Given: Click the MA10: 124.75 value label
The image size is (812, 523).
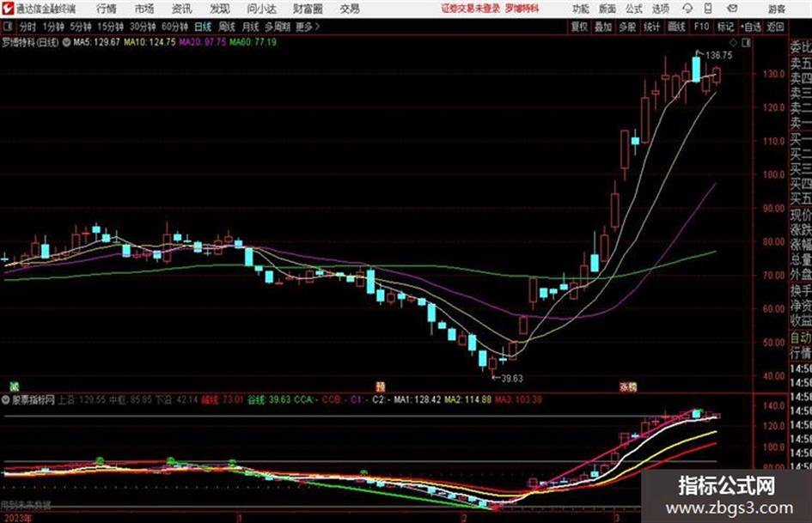Looking at the screenshot, I should click(150, 42).
